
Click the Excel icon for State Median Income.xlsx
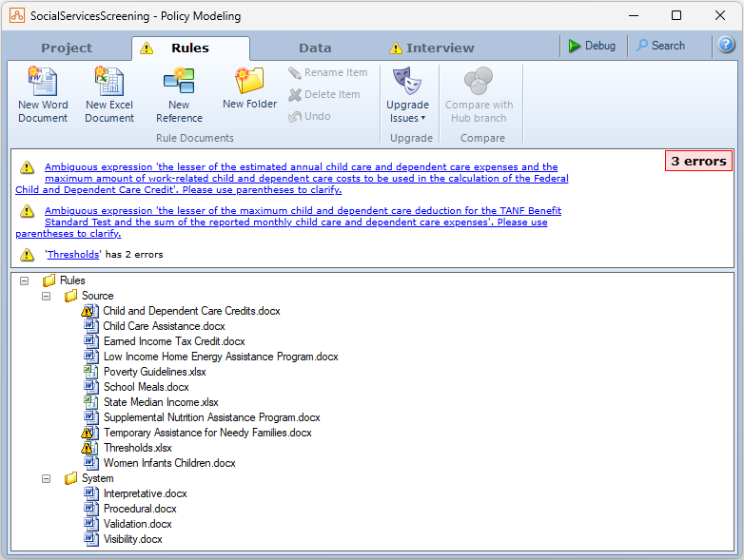pyautogui.click(x=91, y=401)
